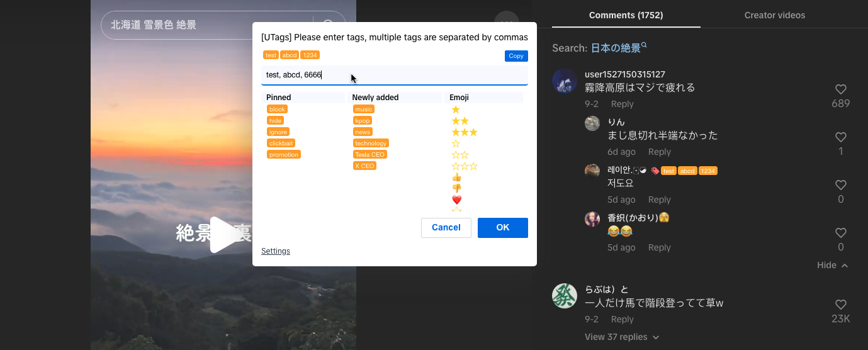Select the single star emoji tag

456,110
